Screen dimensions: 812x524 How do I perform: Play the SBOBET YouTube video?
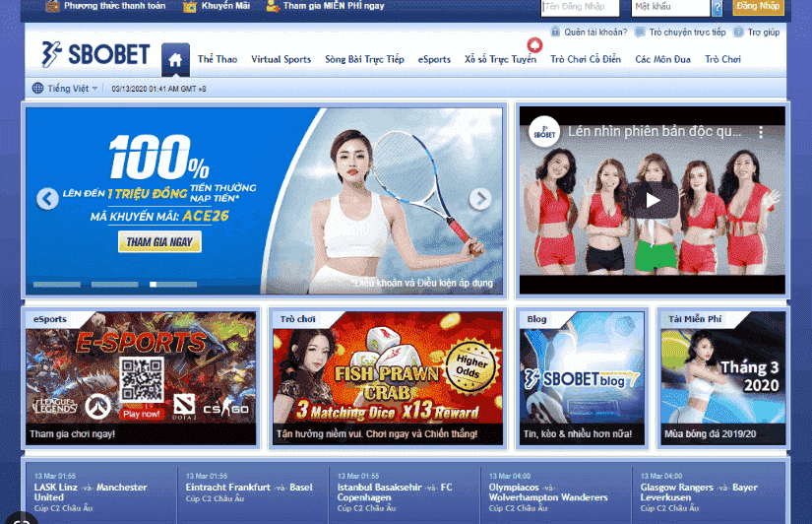(x=652, y=200)
